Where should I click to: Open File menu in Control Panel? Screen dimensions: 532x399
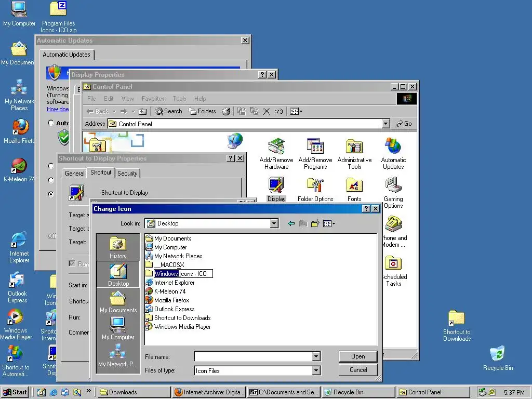tap(91, 99)
